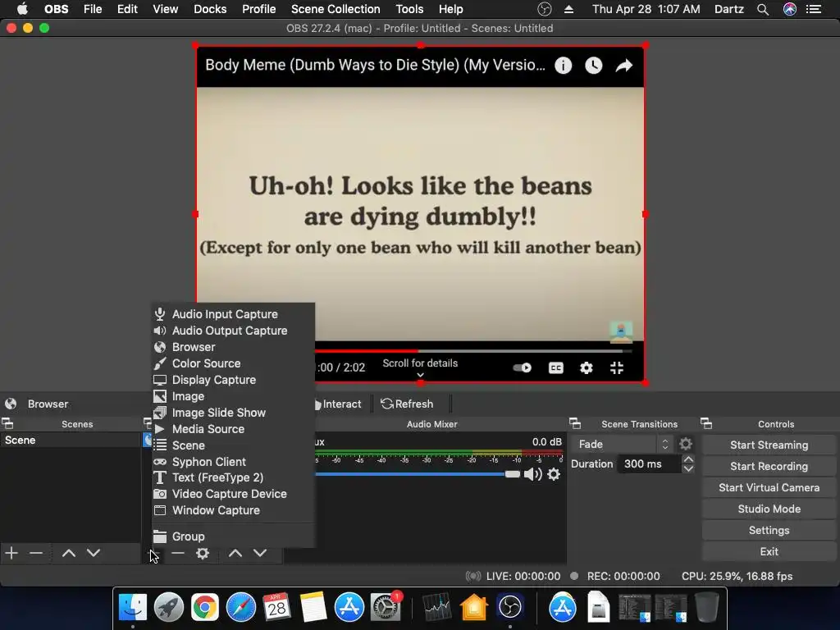Open Safari from the Dock
This screenshot has height=630, width=840.
(x=241, y=607)
